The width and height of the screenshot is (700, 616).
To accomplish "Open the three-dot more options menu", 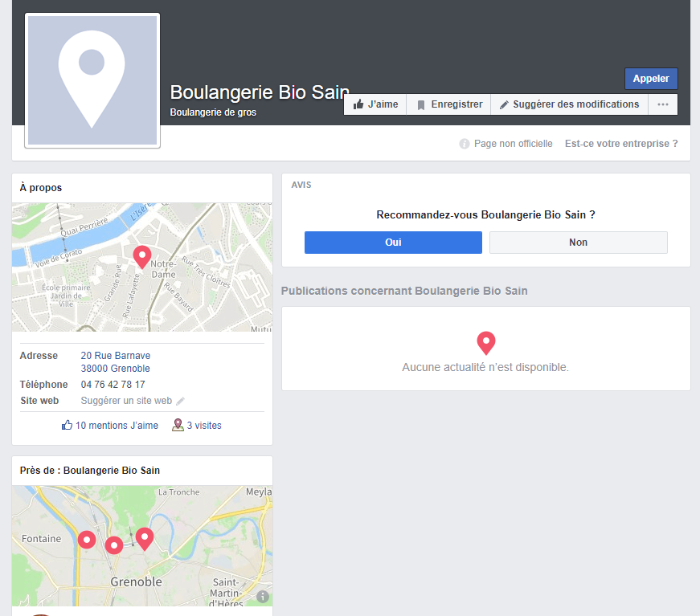I will 663,104.
